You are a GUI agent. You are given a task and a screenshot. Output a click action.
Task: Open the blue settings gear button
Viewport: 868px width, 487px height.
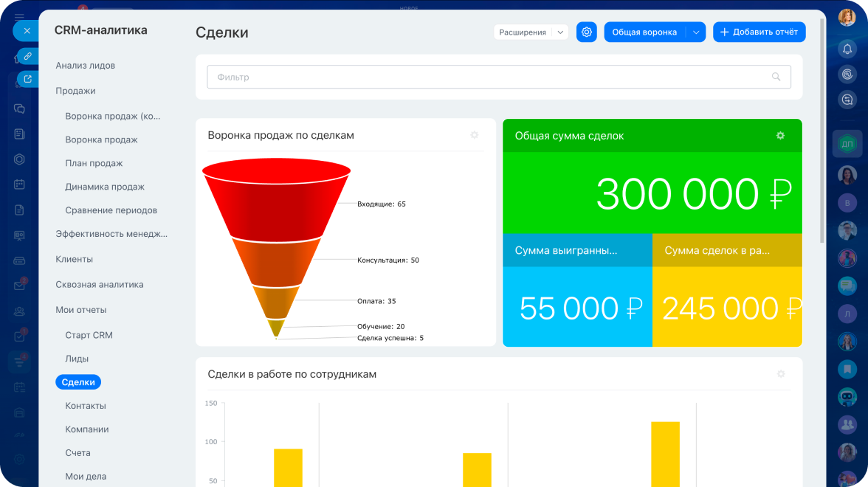(x=586, y=32)
